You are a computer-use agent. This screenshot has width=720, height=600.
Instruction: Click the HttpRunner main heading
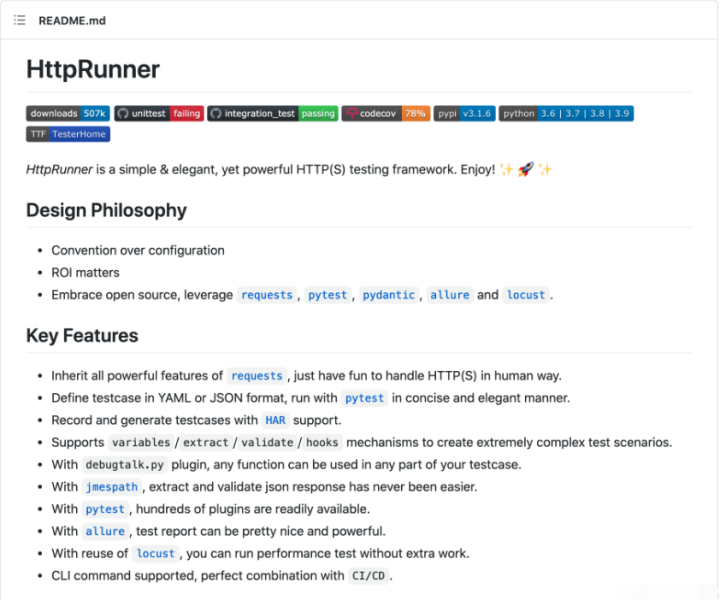[x=93, y=69]
